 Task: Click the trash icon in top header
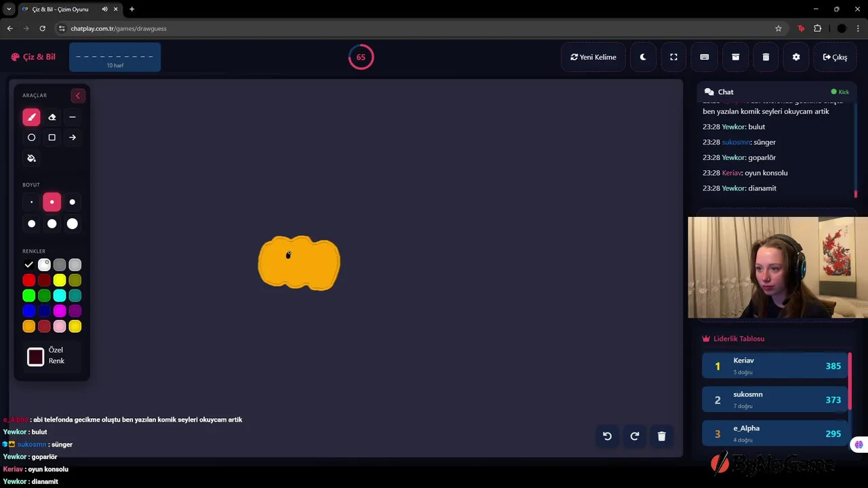[766, 57]
